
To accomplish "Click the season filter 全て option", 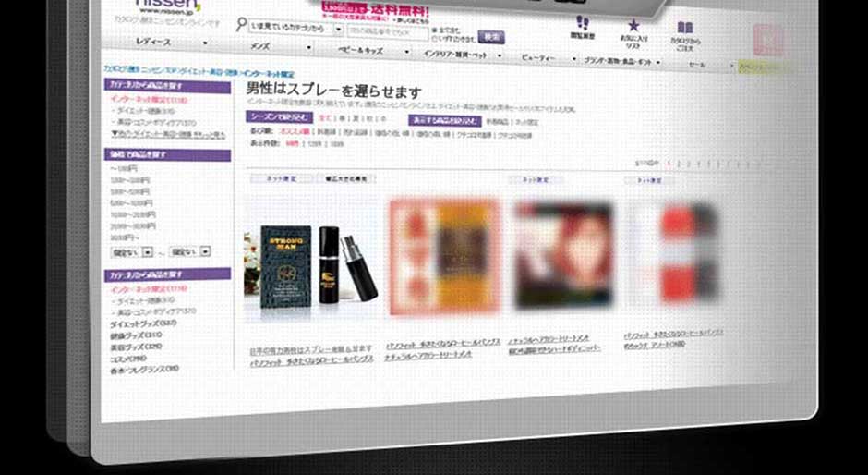I will click(325, 118).
